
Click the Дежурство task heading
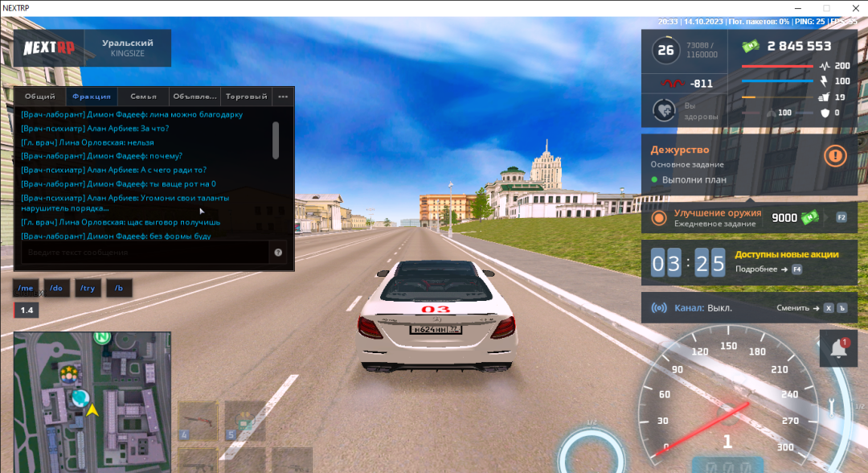pos(679,150)
